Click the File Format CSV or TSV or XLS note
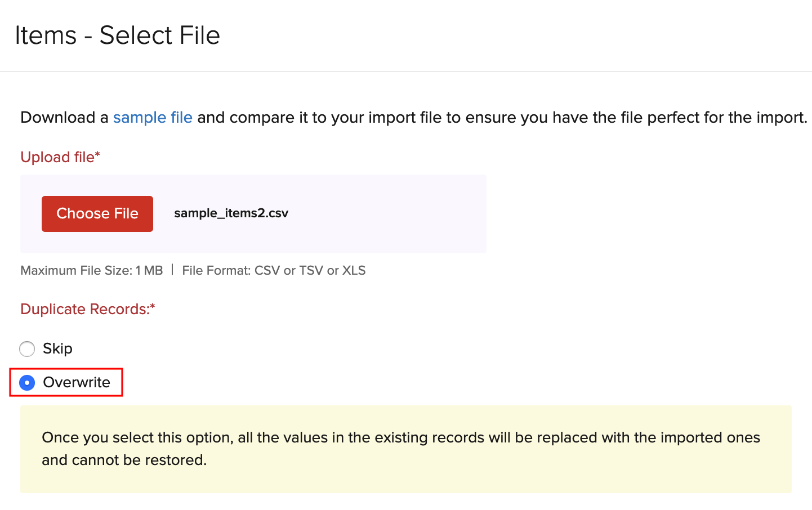Screen dimensions: 812x510 (x=274, y=271)
